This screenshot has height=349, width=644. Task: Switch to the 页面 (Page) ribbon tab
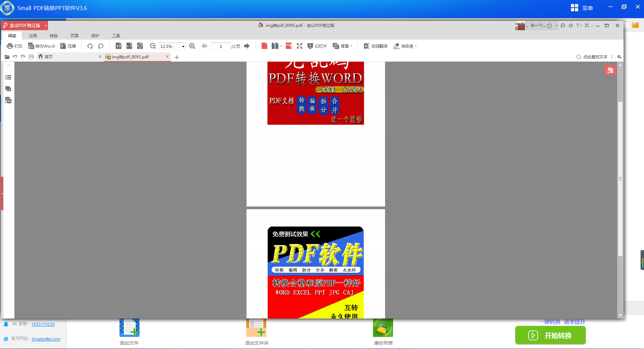pyautogui.click(x=74, y=36)
